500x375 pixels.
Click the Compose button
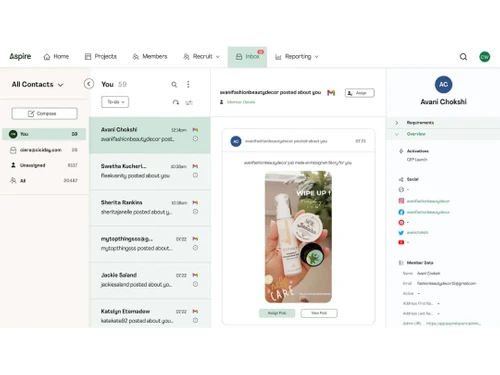(x=44, y=114)
